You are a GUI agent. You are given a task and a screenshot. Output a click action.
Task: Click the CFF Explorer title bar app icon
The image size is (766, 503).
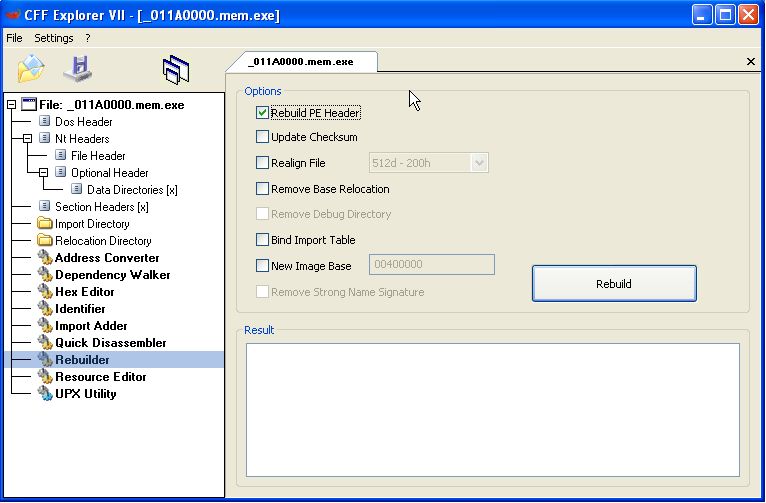point(12,15)
